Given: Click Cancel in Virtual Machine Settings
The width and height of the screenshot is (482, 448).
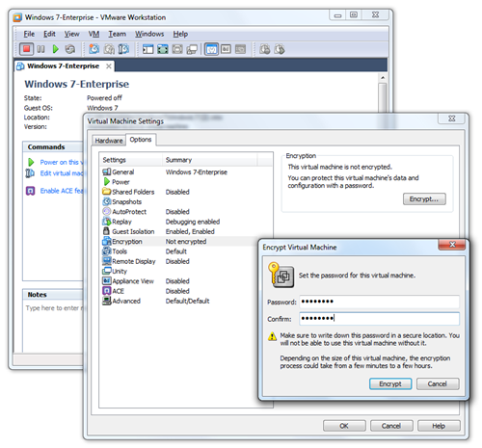Looking at the screenshot, I should 391,426.
